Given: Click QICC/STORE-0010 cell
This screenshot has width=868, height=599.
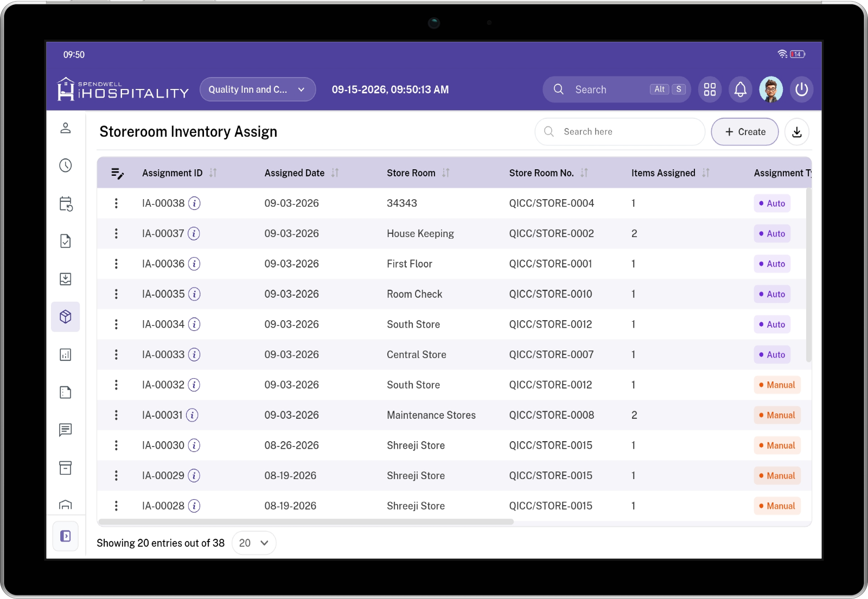Looking at the screenshot, I should [551, 294].
